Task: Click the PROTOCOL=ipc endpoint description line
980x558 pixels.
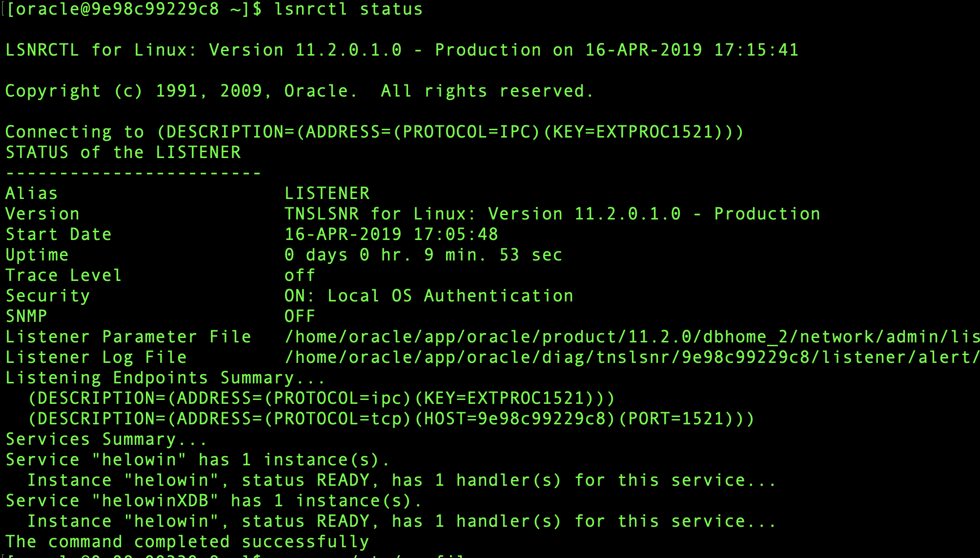Action: click(321, 398)
